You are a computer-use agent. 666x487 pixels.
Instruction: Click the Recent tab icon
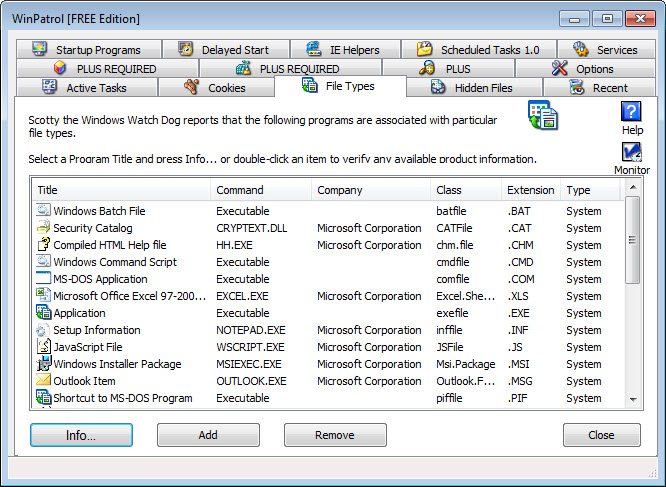[576, 87]
